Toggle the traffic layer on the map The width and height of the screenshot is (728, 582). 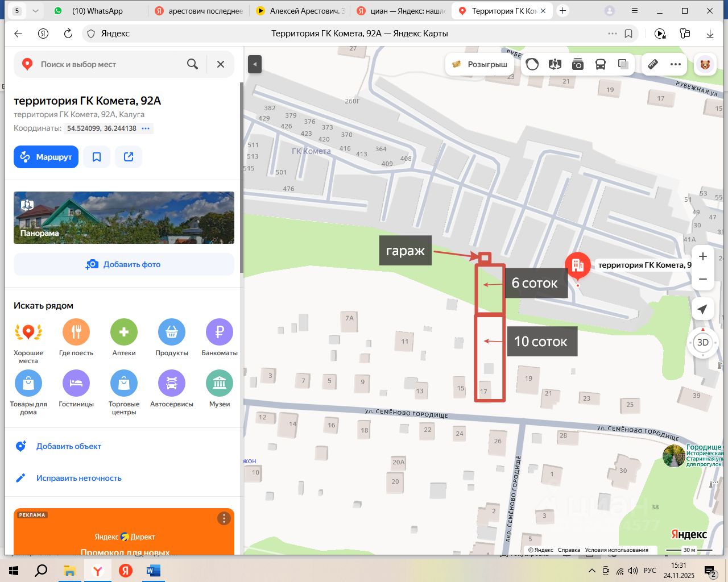pos(532,64)
